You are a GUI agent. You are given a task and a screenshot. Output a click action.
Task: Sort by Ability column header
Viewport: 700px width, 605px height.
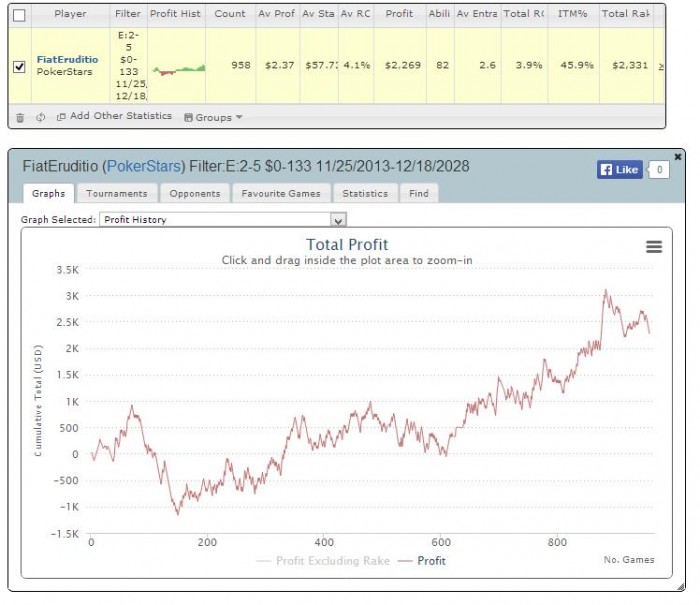pyautogui.click(x=440, y=14)
